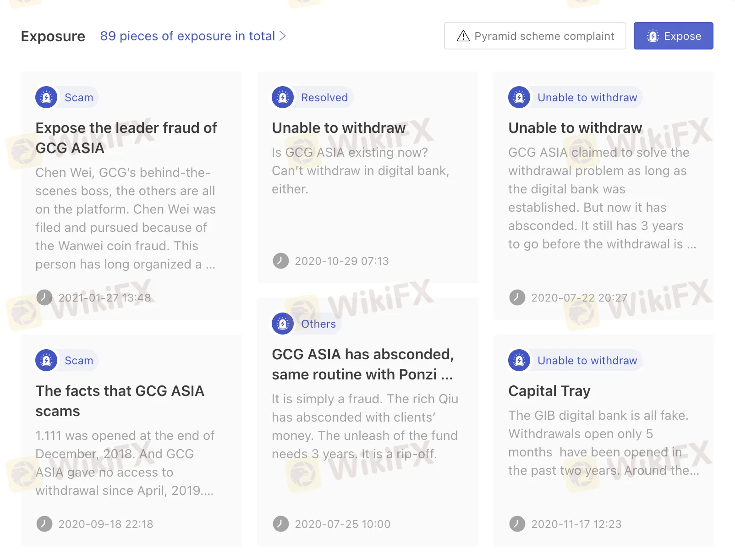
Task: Expand the full exposure list via the chevron
Action: pos(283,36)
